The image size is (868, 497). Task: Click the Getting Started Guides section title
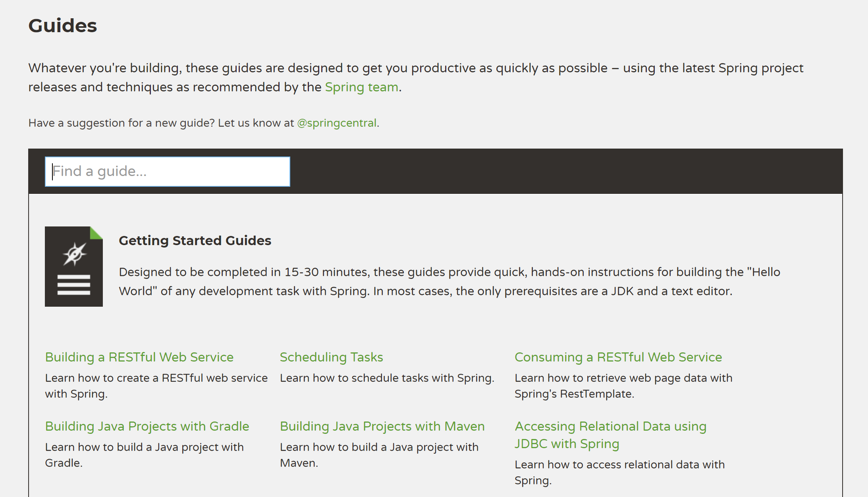point(195,241)
